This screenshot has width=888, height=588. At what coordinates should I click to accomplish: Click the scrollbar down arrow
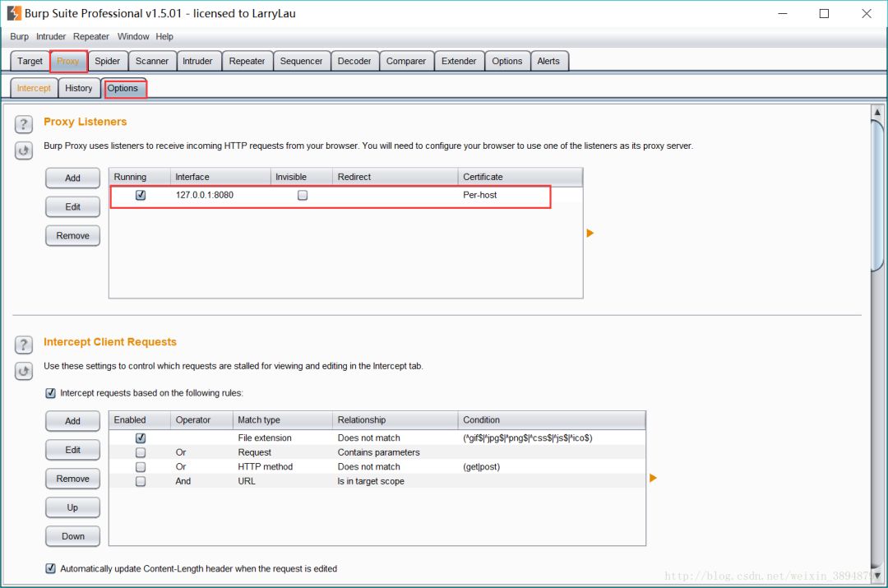point(877,576)
